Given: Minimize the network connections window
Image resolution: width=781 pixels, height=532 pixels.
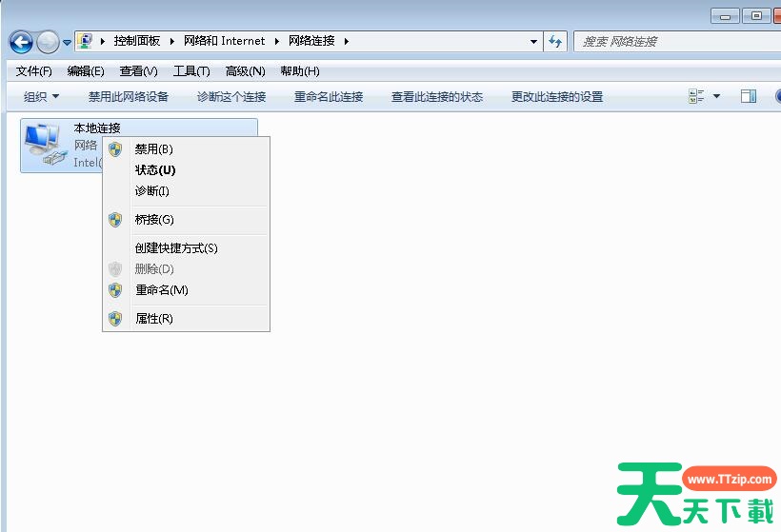Looking at the screenshot, I should [x=725, y=16].
